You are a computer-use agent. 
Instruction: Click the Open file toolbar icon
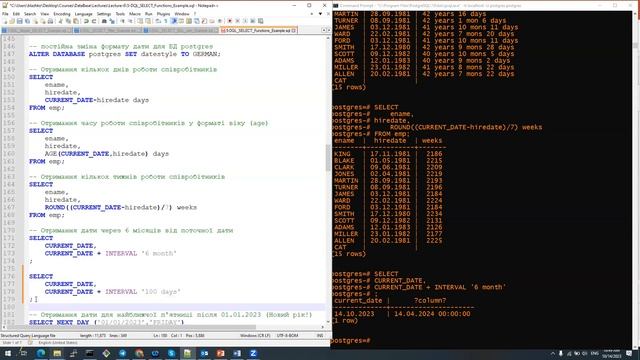pos(12,21)
